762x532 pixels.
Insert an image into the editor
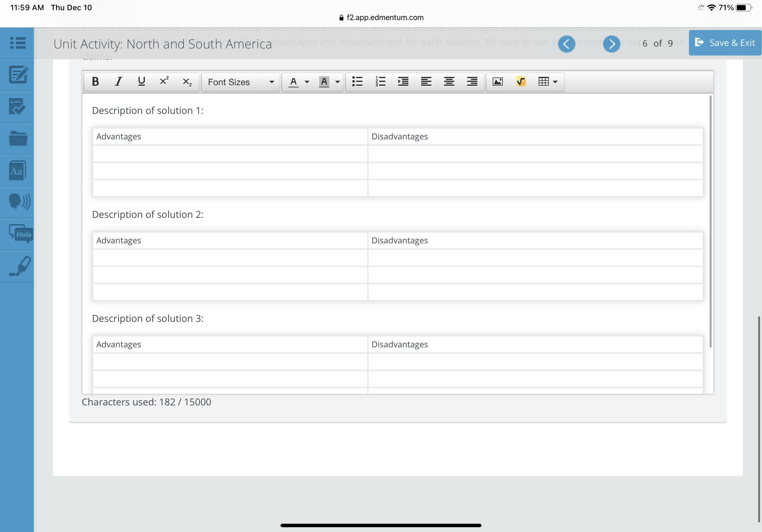coord(497,82)
